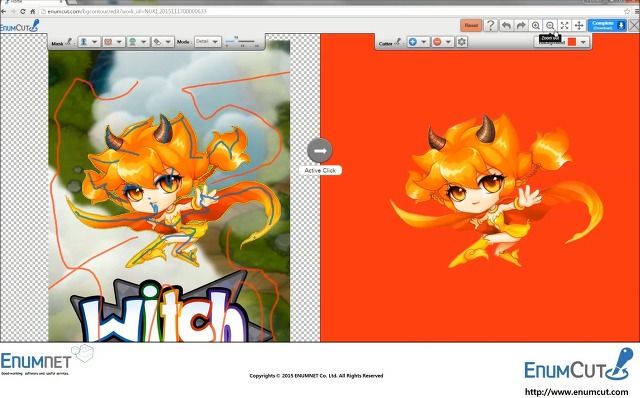Fit image to screen with expand icon
Screen dimensions: 640x398
pos(564,25)
